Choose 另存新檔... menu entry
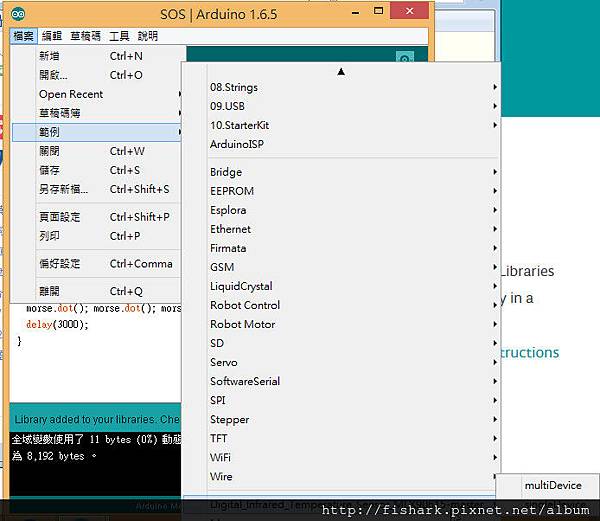600x521 pixels. coord(97,189)
